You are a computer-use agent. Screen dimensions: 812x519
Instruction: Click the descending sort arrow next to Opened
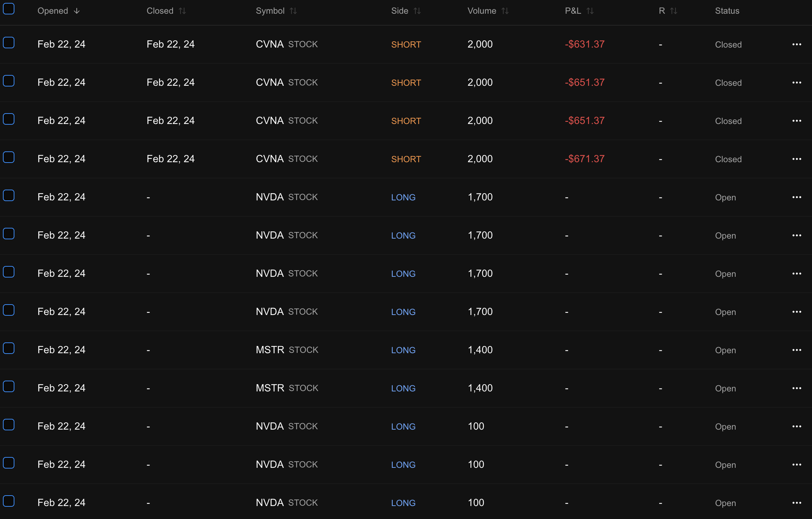click(76, 11)
